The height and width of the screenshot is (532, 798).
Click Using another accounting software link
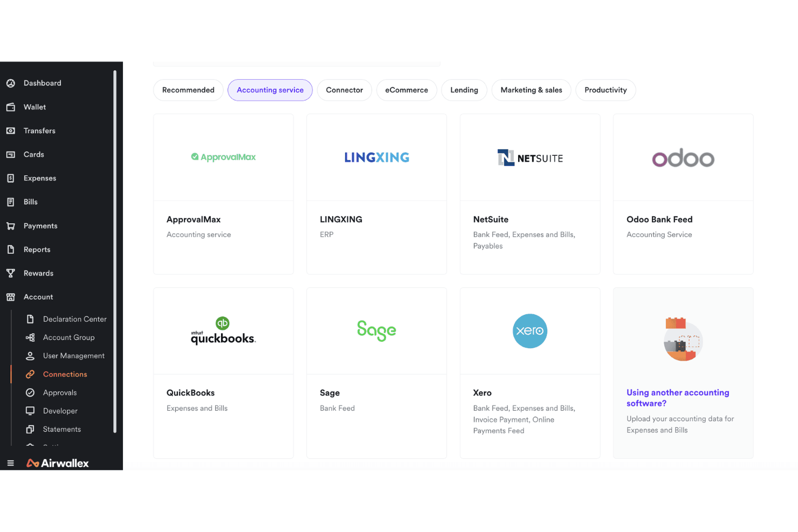(x=678, y=398)
